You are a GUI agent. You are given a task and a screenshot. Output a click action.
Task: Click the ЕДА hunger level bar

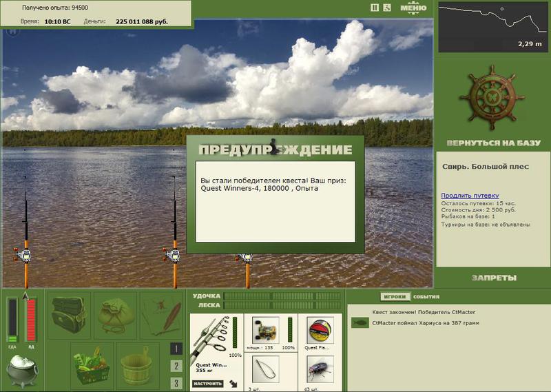(12, 320)
